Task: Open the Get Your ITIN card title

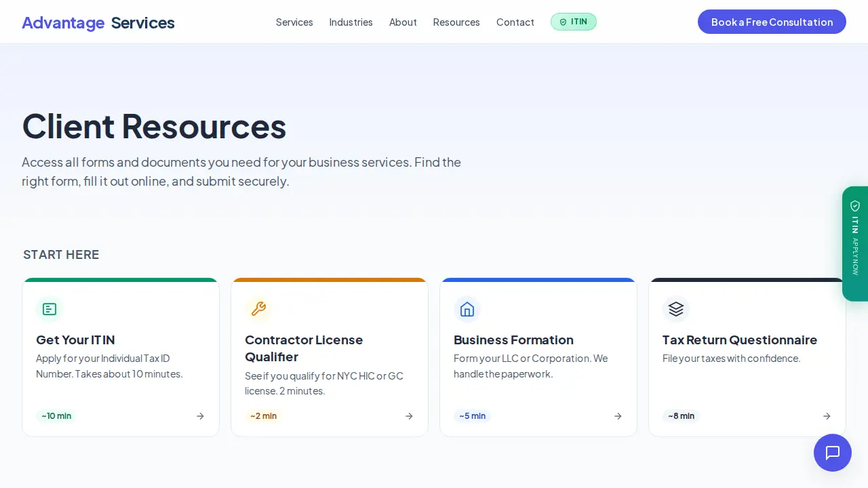Action: (75, 340)
